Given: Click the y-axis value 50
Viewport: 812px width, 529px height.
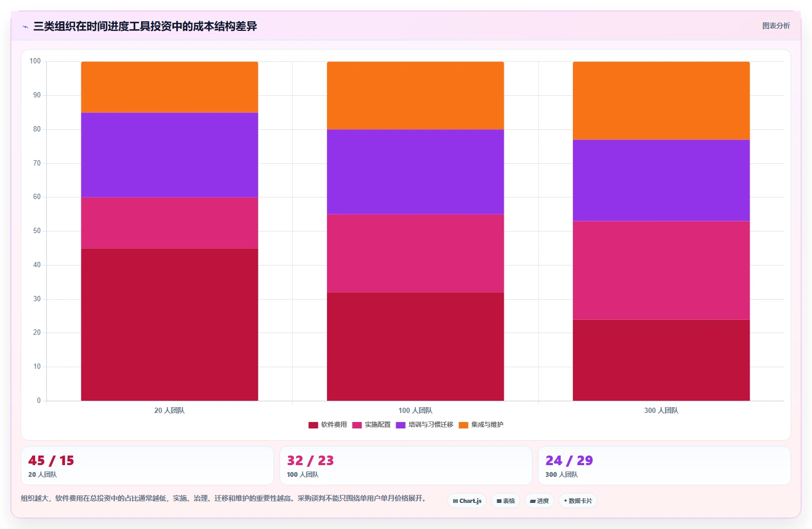Looking at the screenshot, I should [37, 231].
